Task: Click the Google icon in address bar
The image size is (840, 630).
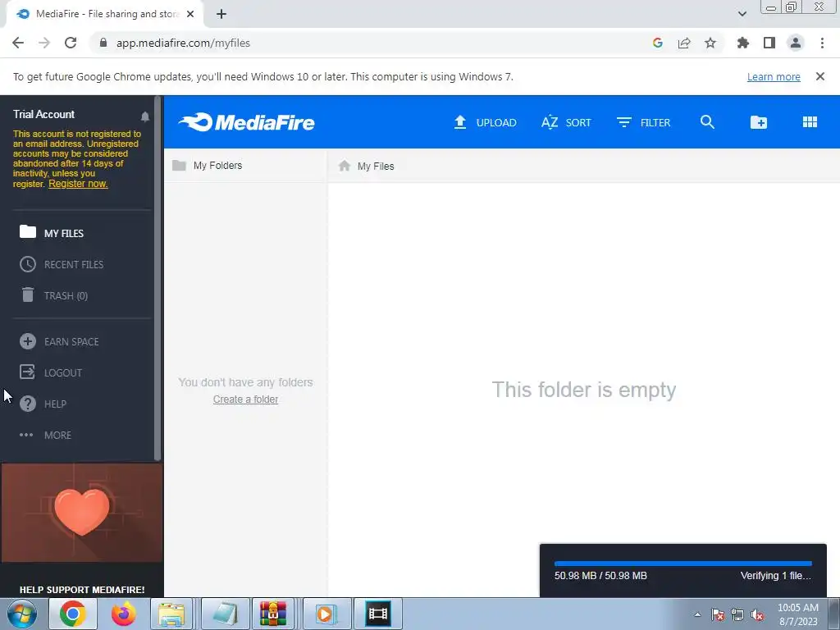Action: 658,43
